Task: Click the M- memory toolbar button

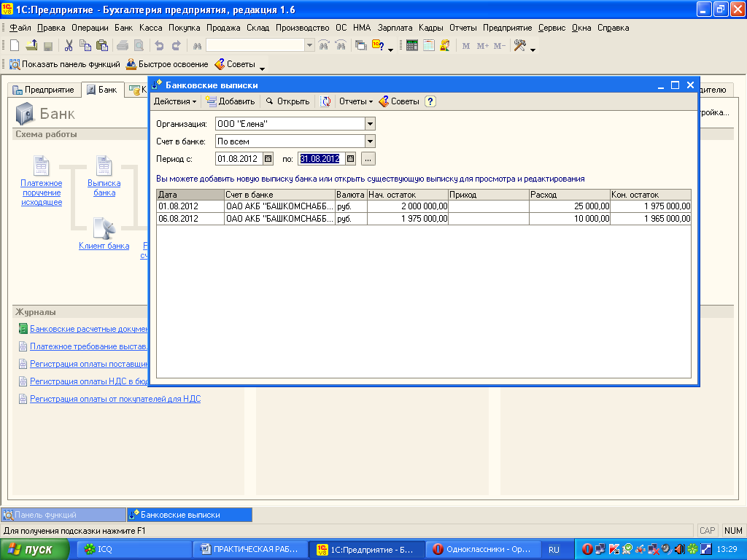Action: [x=499, y=46]
